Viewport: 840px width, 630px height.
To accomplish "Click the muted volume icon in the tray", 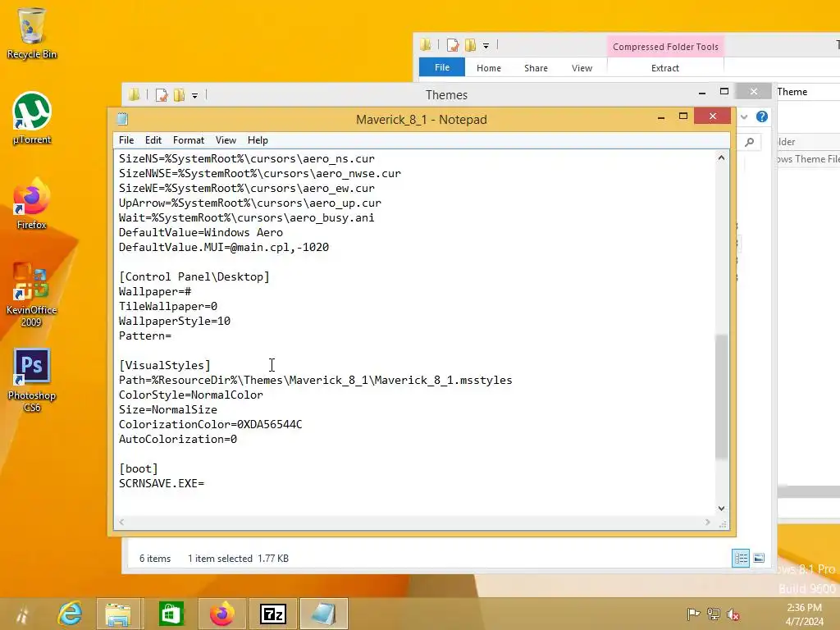I will point(733,614).
